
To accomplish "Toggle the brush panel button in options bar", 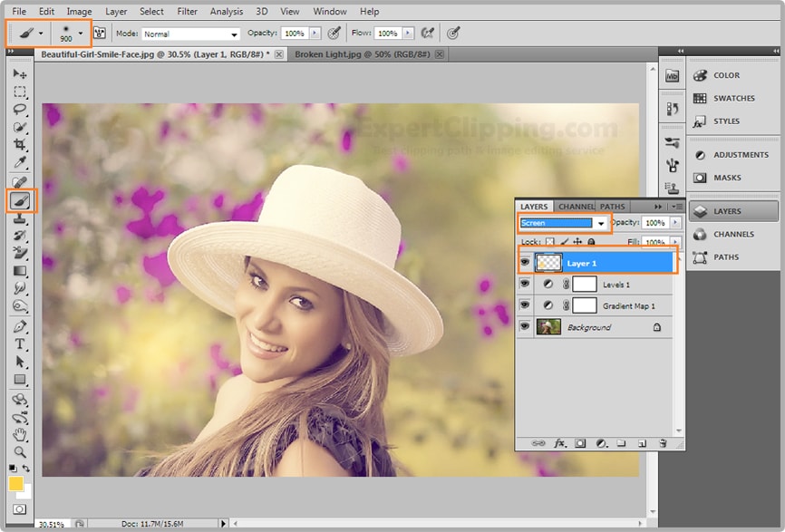I will click(100, 34).
